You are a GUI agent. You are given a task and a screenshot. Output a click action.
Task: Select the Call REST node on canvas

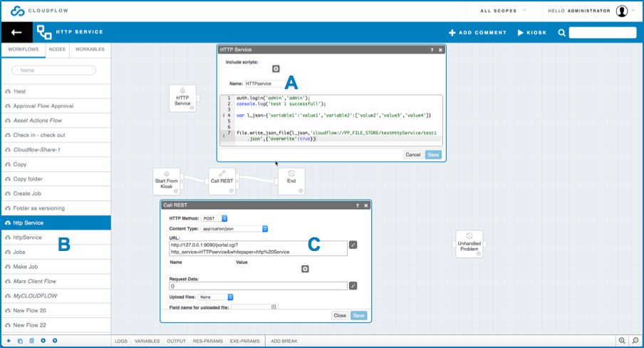pos(222,181)
